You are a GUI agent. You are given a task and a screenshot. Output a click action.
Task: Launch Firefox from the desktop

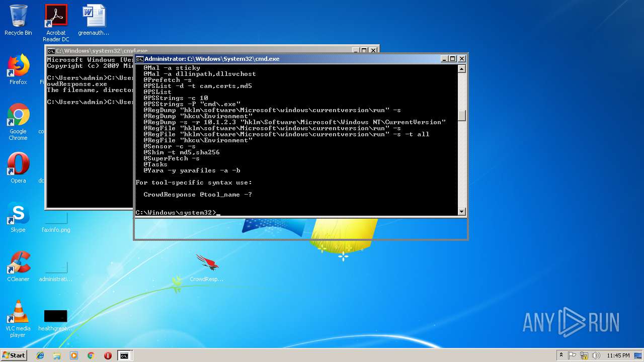18,69
